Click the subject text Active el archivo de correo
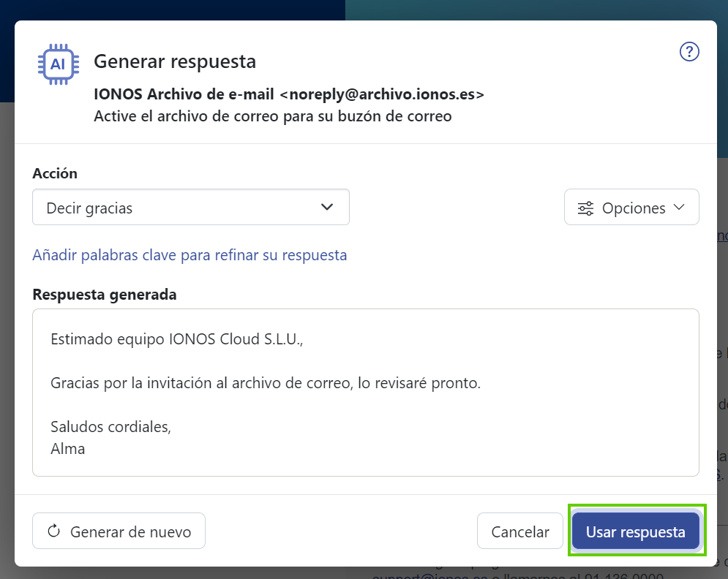Viewport: 728px width, 579px height. pos(272,116)
